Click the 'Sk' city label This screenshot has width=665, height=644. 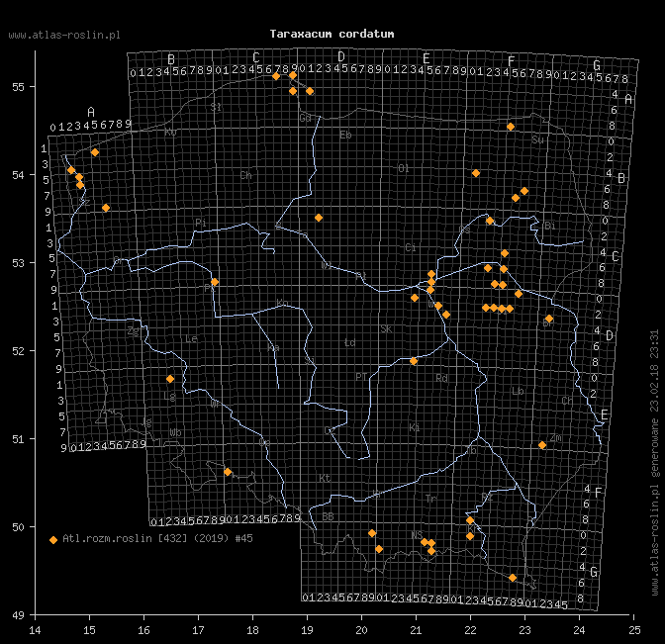coord(386,329)
